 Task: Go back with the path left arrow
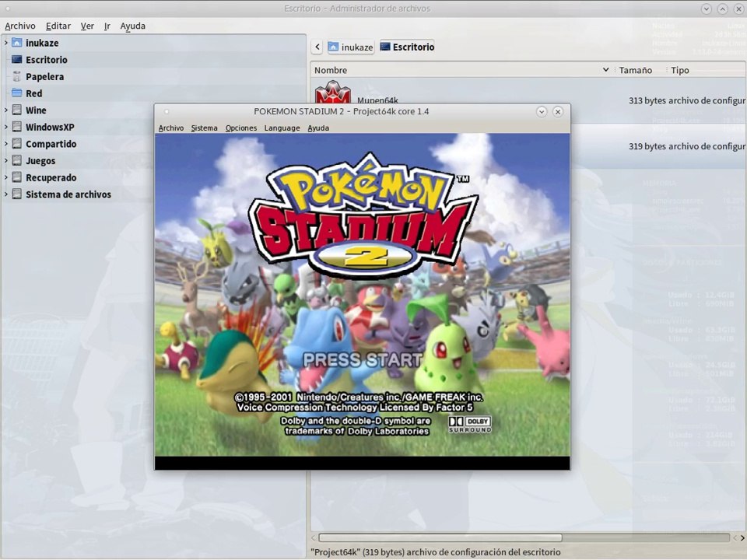(x=317, y=47)
